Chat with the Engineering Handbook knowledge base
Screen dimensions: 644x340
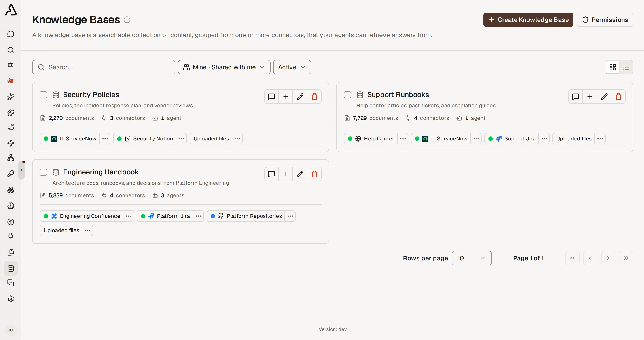(x=271, y=174)
